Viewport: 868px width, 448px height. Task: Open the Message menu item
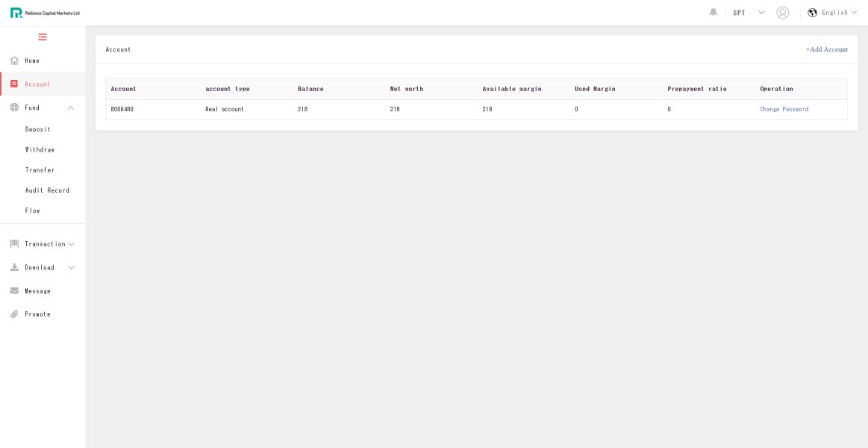37,291
